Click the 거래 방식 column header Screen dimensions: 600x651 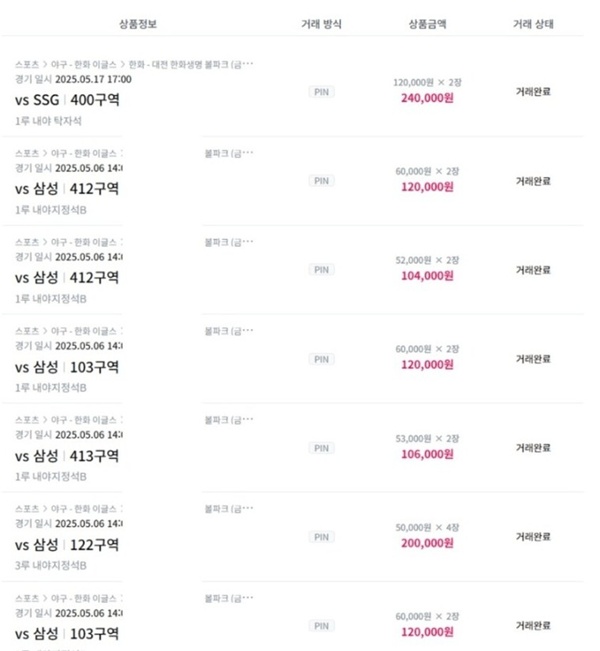(x=321, y=24)
